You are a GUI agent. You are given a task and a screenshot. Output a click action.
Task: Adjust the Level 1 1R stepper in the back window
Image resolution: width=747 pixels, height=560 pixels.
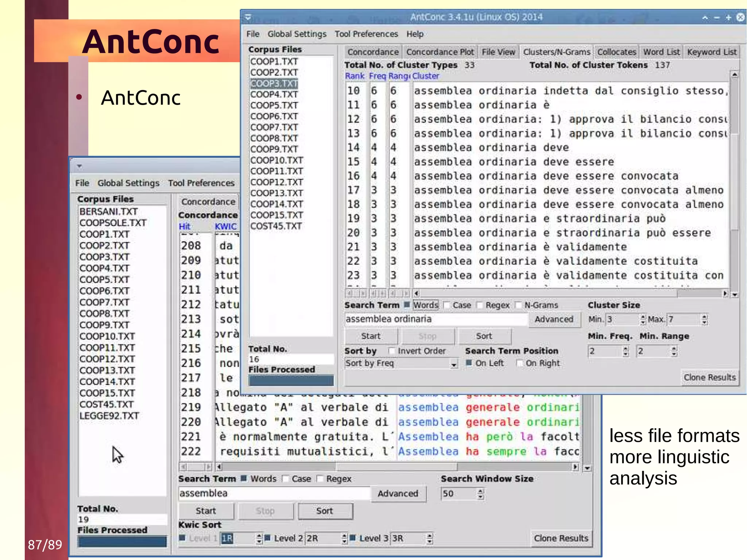tap(259, 538)
